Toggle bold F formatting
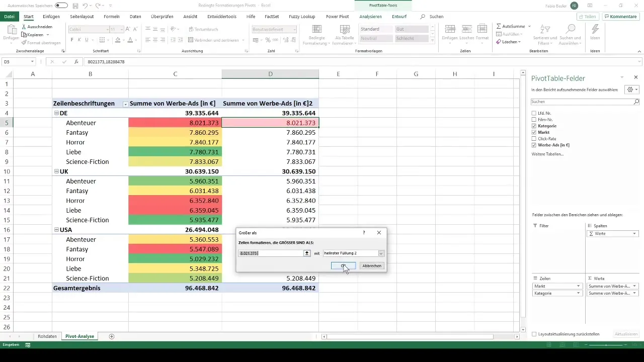Image resolution: width=644 pixels, height=362 pixels. tap(72, 40)
